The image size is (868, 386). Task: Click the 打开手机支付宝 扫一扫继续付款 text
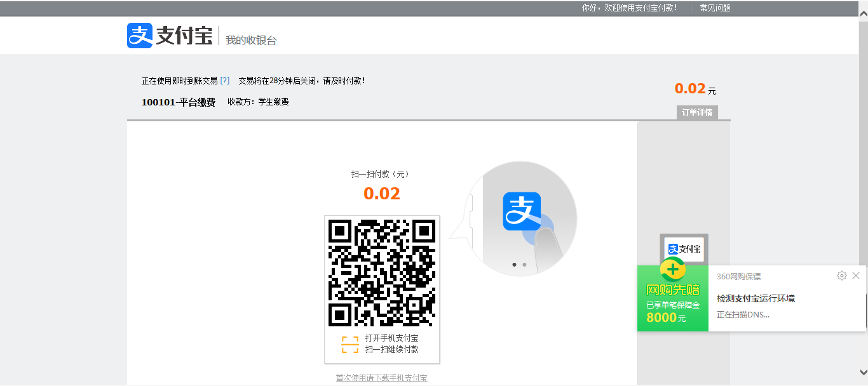click(x=391, y=343)
